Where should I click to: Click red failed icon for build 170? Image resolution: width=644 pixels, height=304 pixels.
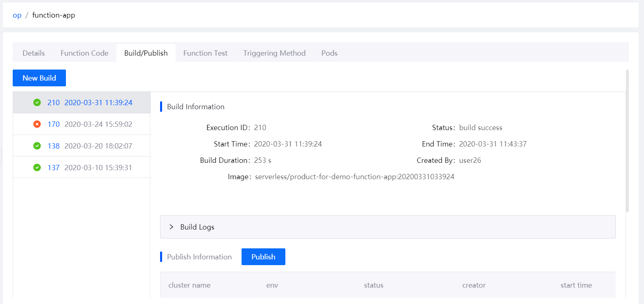point(37,124)
